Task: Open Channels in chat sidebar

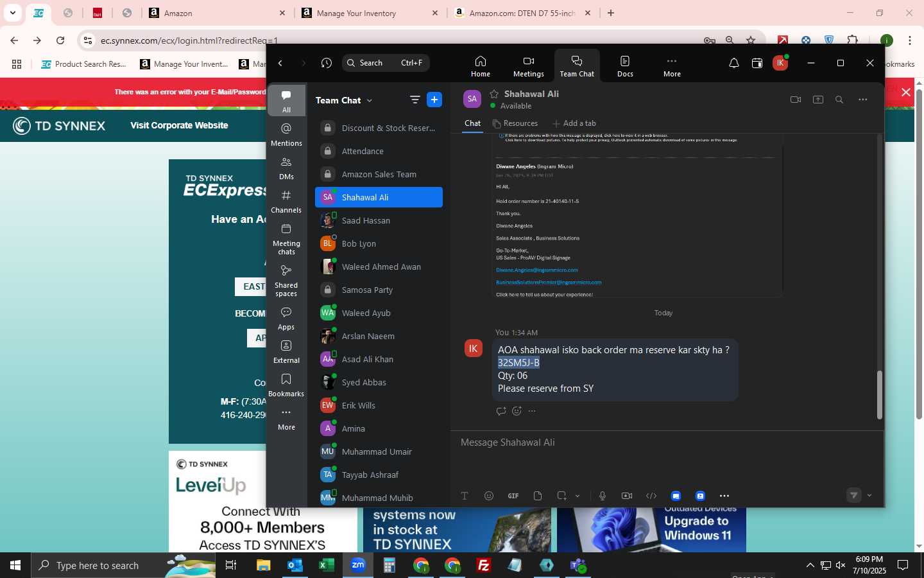Action: pyautogui.click(x=286, y=201)
